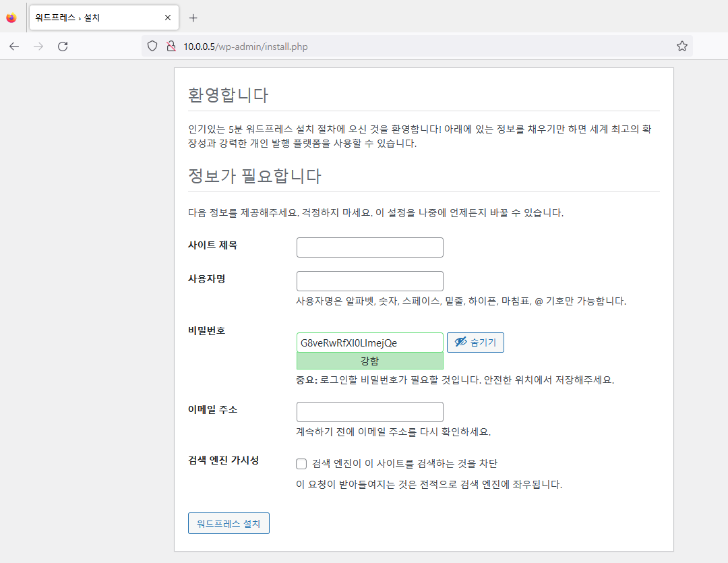This screenshot has height=563, width=728.
Task: Click the 정보가 필요합니다 heading
Action: [254, 176]
